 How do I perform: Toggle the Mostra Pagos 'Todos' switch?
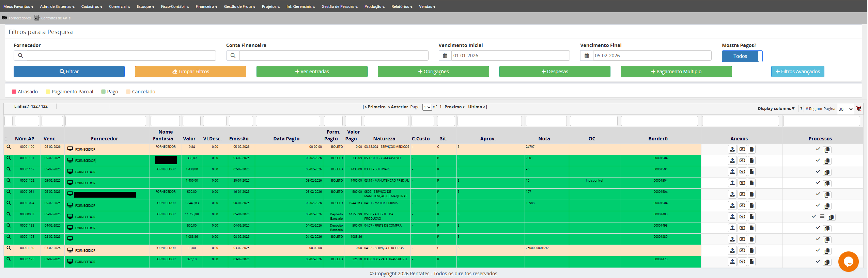click(x=742, y=56)
